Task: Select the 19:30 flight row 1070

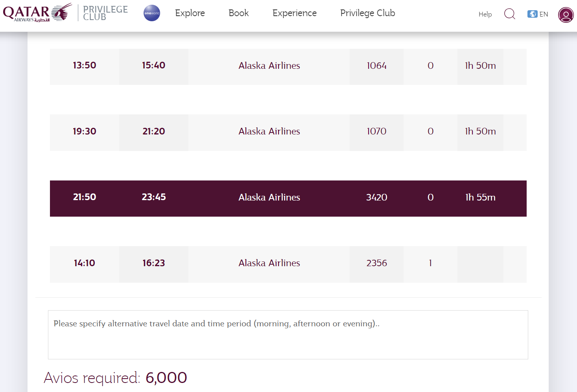Action: [288, 133]
